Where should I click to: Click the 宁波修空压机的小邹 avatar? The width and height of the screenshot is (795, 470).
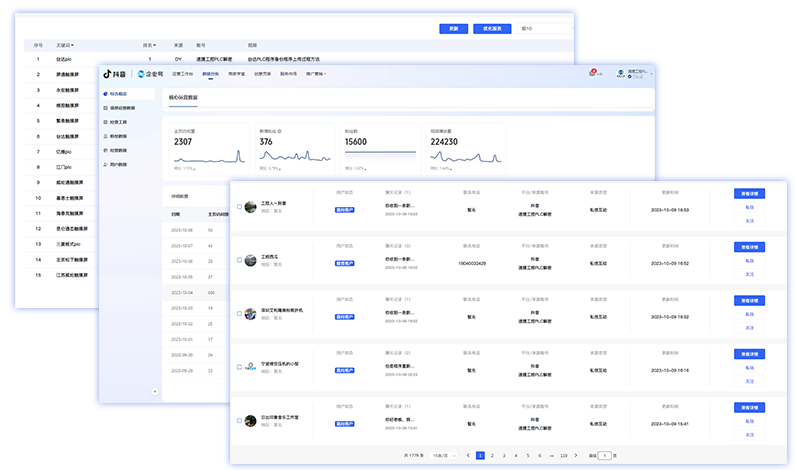[x=251, y=367]
